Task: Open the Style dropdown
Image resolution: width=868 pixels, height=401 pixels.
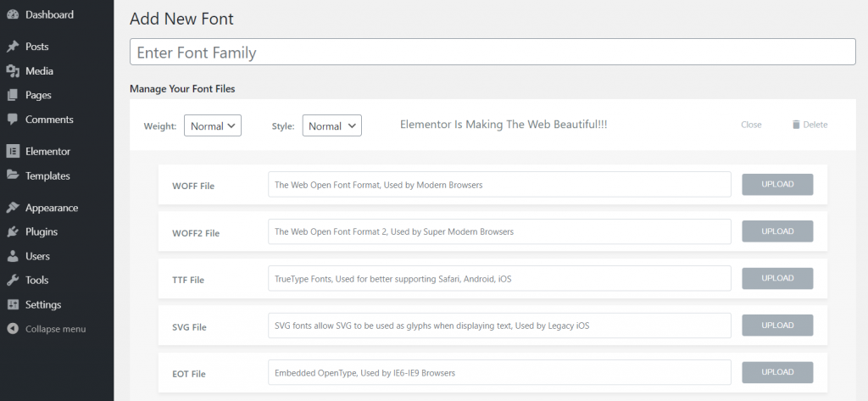Action: click(x=331, y=125)
